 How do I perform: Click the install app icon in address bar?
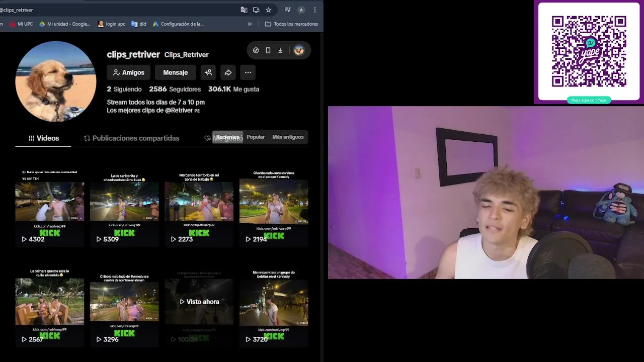coord(256,10)
